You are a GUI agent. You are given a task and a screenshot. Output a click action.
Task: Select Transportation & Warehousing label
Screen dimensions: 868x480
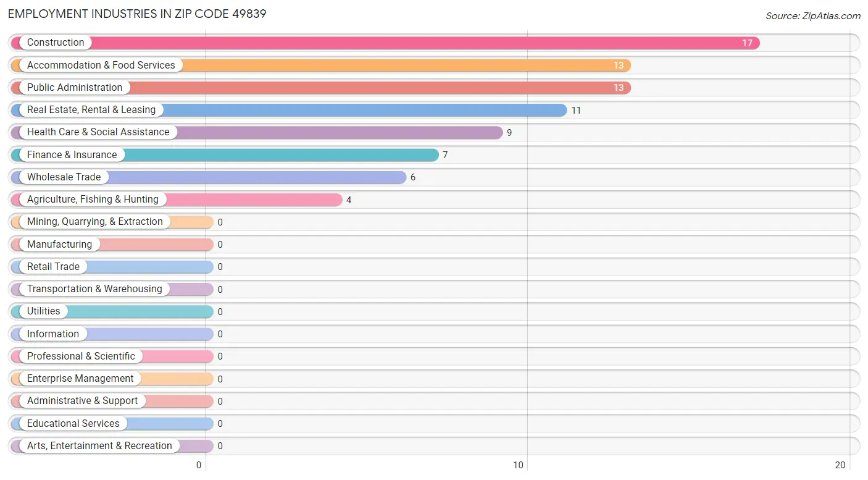pos(94,289)
